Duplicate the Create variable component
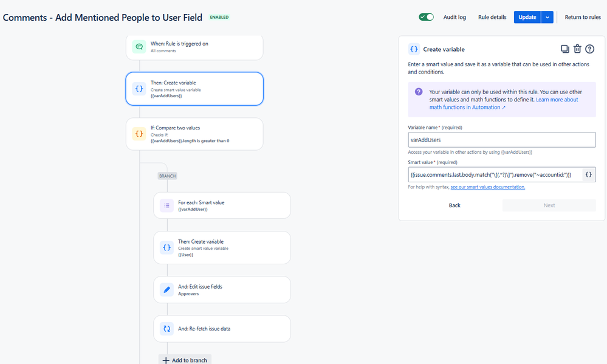The image size is (607, 364). pyautogui.click(x=565, y=49)
